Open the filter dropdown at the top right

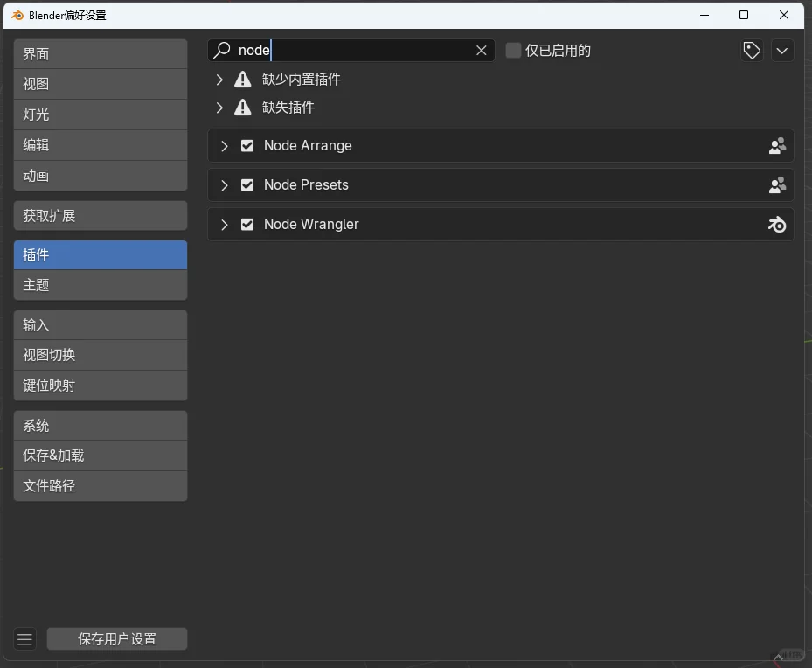tap(781, 50)
